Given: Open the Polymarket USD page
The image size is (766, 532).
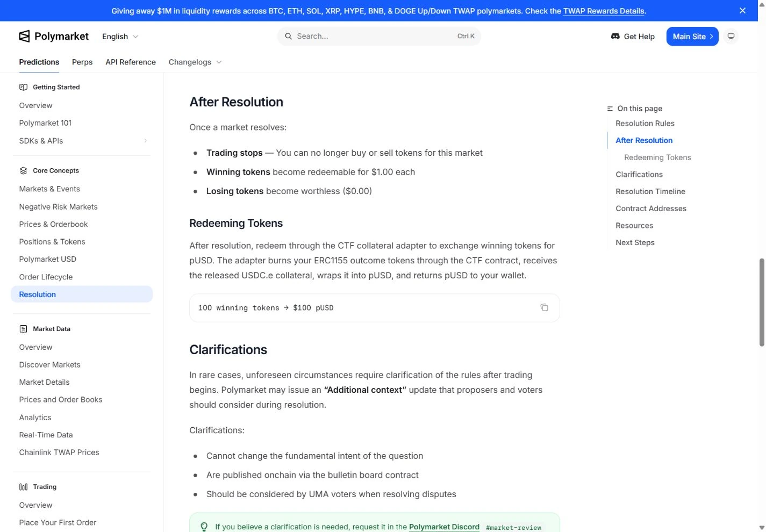Looking at the screenshot, I should 47,259.
